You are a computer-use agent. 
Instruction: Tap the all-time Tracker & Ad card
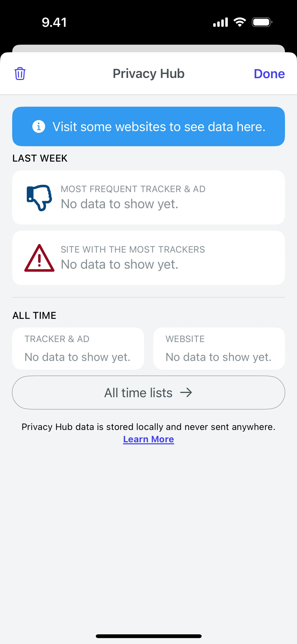(x=78, y=348)
